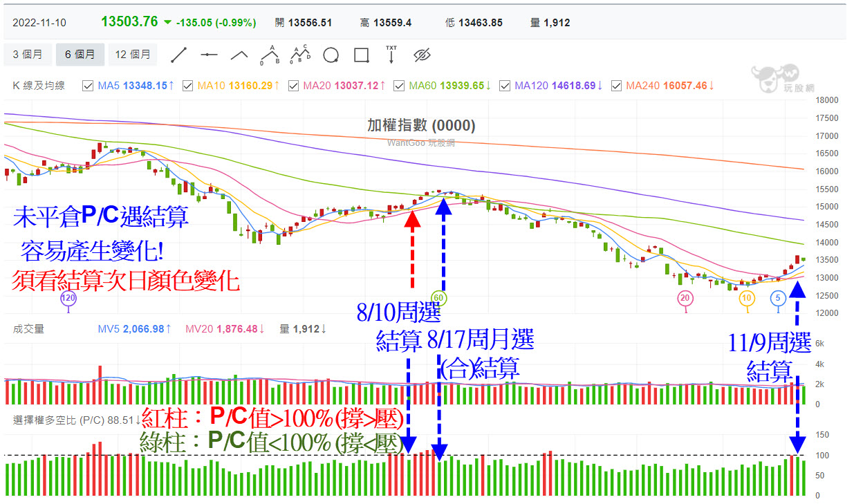Select the trend line drawing tool
Viewport: 854px width, 504px height.
[x=180, y=55]
